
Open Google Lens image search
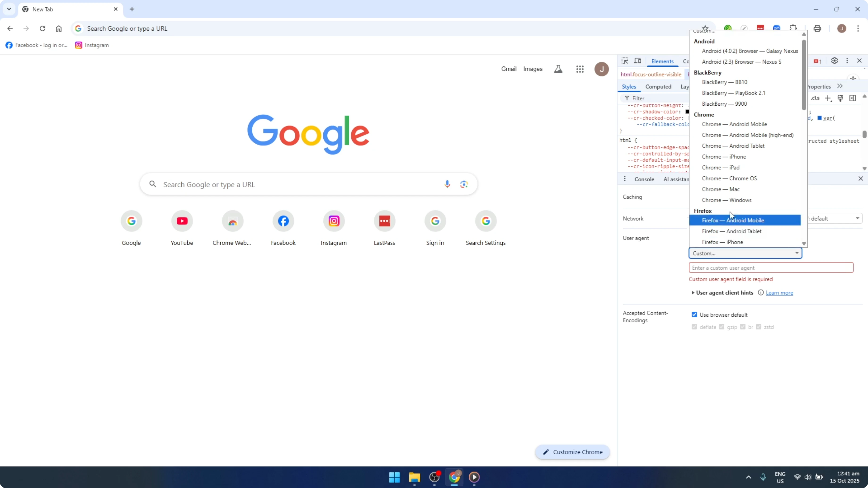point(464,184)
